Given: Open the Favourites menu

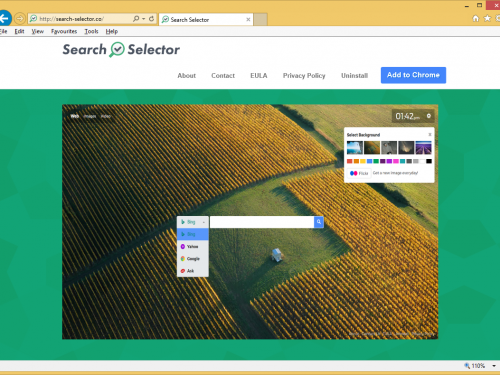Looking at the screenshot, I should [x=64, y=31].
